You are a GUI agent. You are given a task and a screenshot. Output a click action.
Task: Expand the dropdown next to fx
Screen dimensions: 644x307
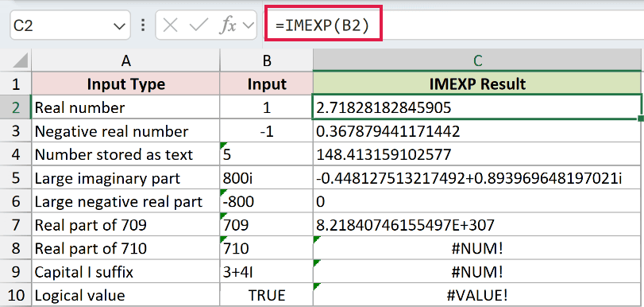click(249, 26)
